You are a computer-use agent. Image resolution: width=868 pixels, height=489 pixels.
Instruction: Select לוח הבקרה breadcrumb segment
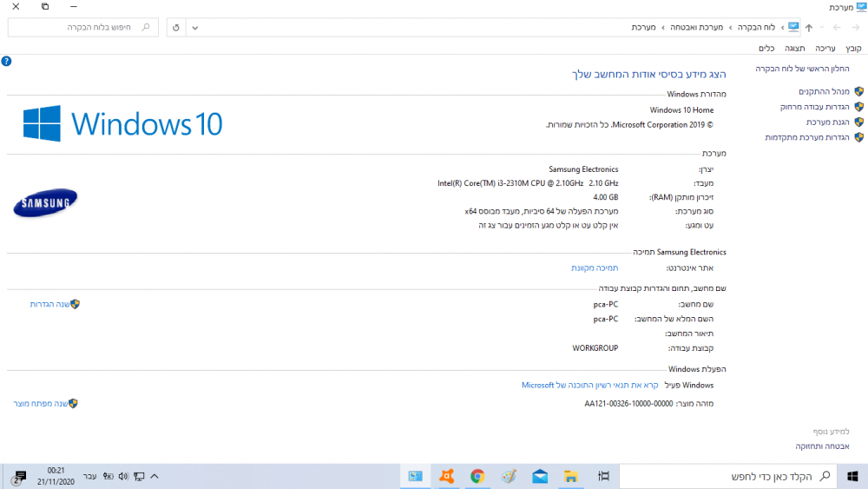pos(756,27)
